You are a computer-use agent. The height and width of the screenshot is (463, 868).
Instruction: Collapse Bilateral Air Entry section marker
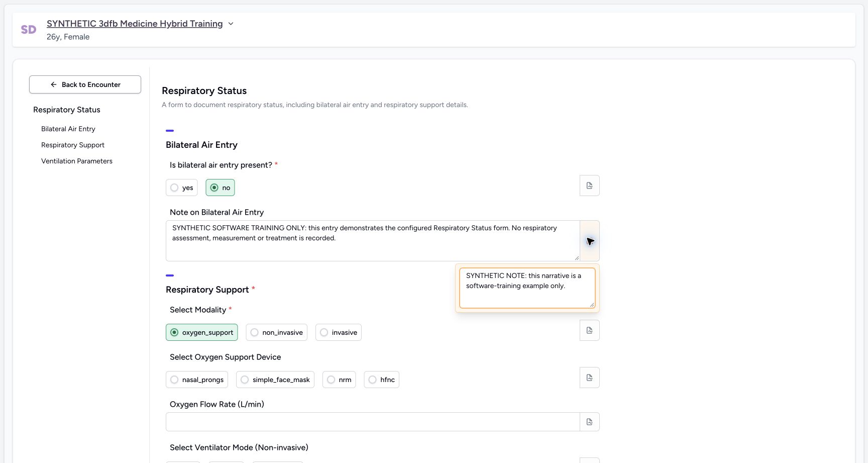pyautogui.click(x=170, y=131)
